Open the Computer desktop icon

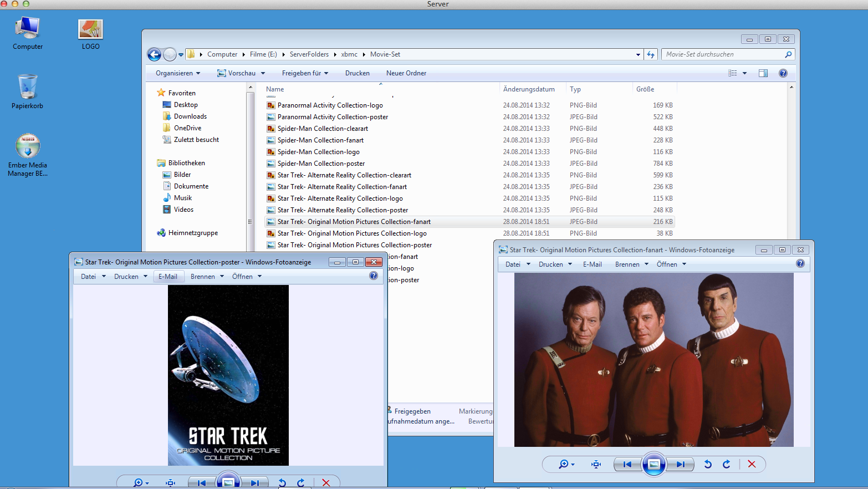(x=28, y=33)
